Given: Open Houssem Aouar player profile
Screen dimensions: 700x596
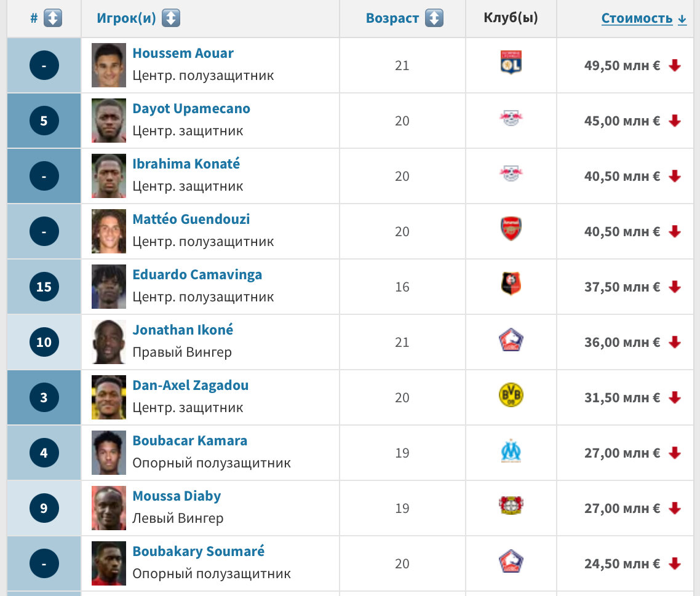Looking at the screenshot, I should pyautogui.click(x=183, y=53).
